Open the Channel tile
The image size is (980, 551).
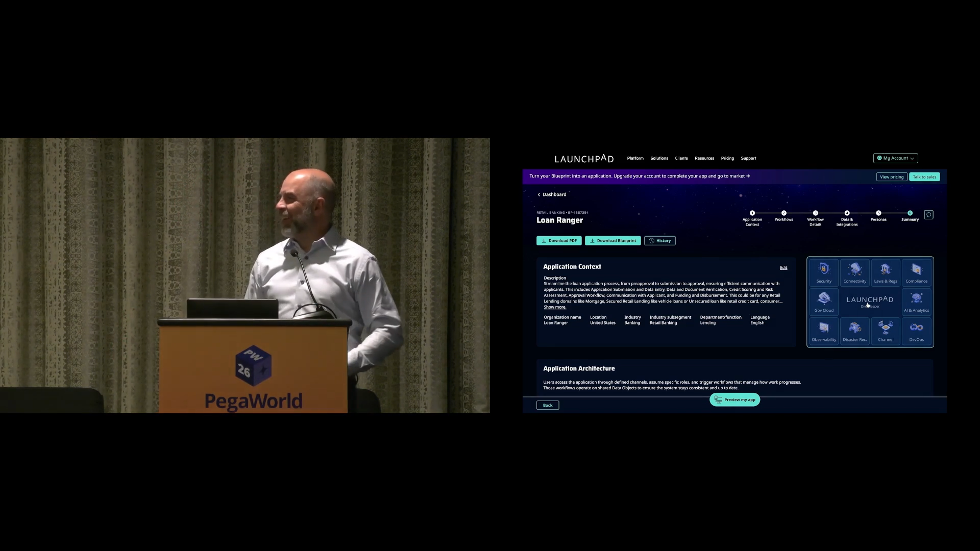(886, 331)
